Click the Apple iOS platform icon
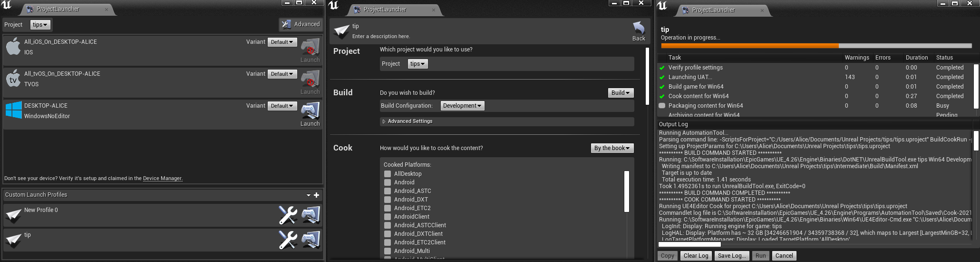 coord(13,47)
